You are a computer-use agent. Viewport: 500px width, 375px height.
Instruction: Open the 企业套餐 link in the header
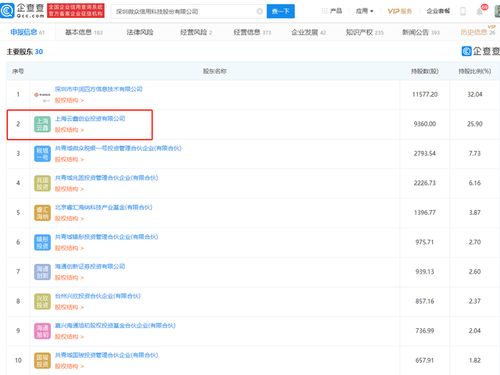438,11
